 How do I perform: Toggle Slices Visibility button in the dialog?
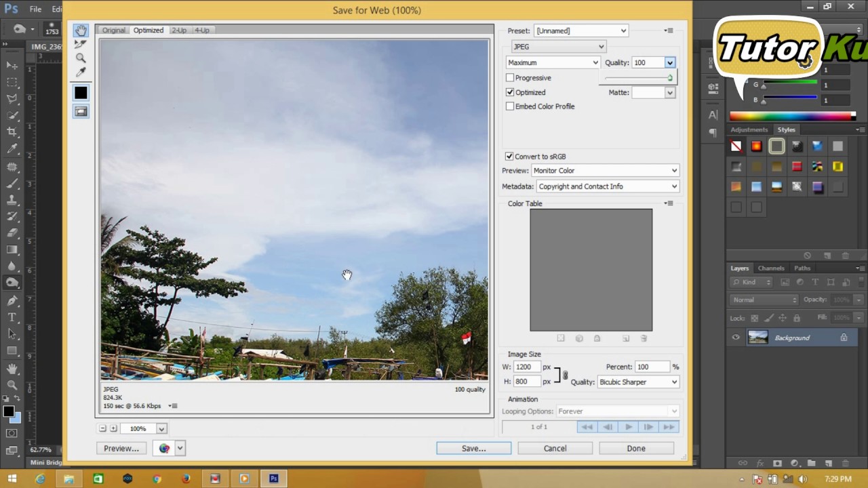[x=81, y=112]
